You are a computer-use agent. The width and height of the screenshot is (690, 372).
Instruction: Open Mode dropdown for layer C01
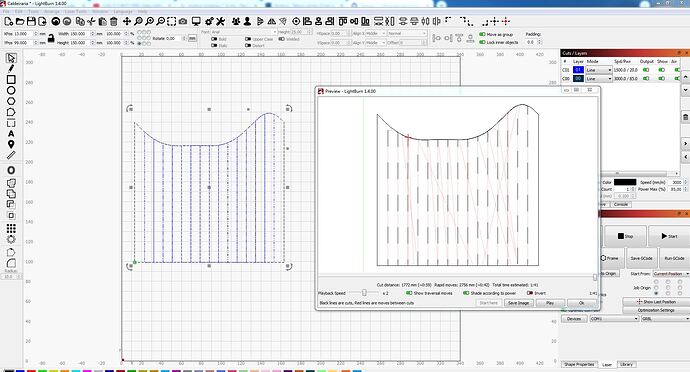coord(598,70)
